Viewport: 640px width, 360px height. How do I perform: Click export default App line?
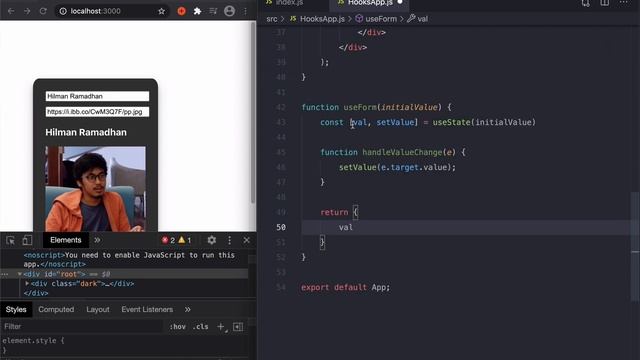point(345,287)
